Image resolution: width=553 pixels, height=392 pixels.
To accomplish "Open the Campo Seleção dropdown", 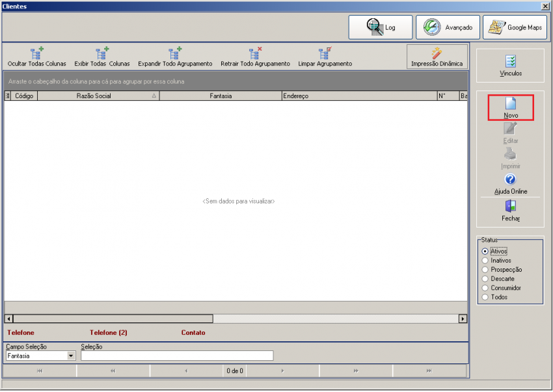I will click(x=71, y=356).
